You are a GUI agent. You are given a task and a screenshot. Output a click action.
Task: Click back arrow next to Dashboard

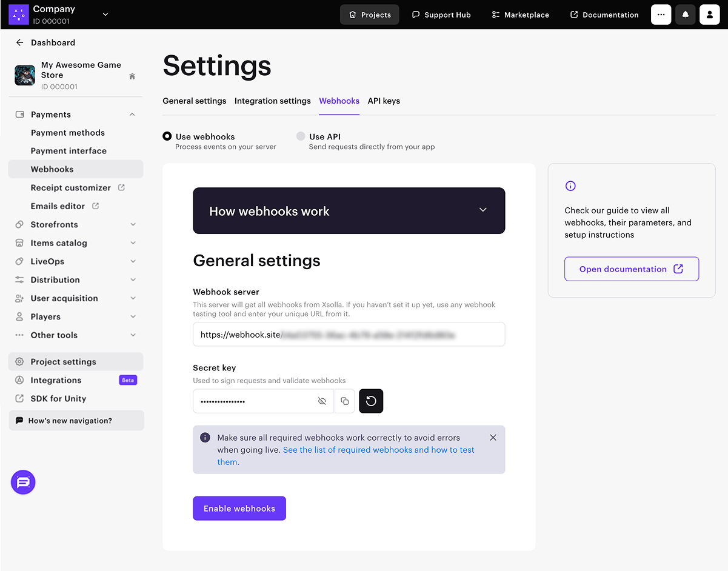[19, 42]
